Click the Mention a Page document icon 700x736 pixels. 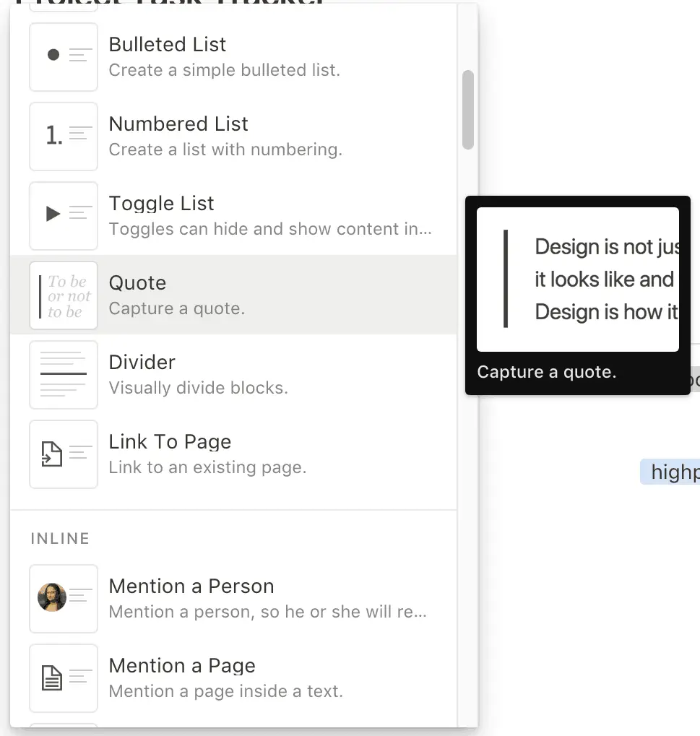[x=64, y=677]
